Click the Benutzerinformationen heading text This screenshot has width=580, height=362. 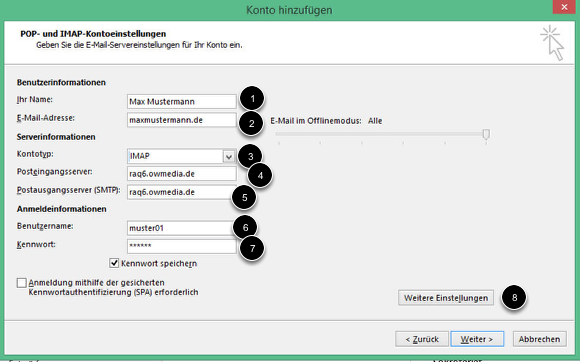[x=61, y=82]
